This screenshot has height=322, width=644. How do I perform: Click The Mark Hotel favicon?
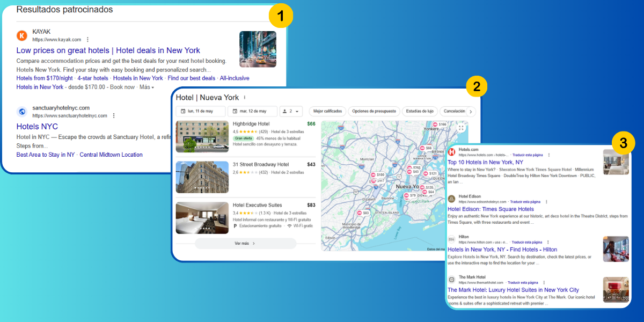click(x=452, y=280)
